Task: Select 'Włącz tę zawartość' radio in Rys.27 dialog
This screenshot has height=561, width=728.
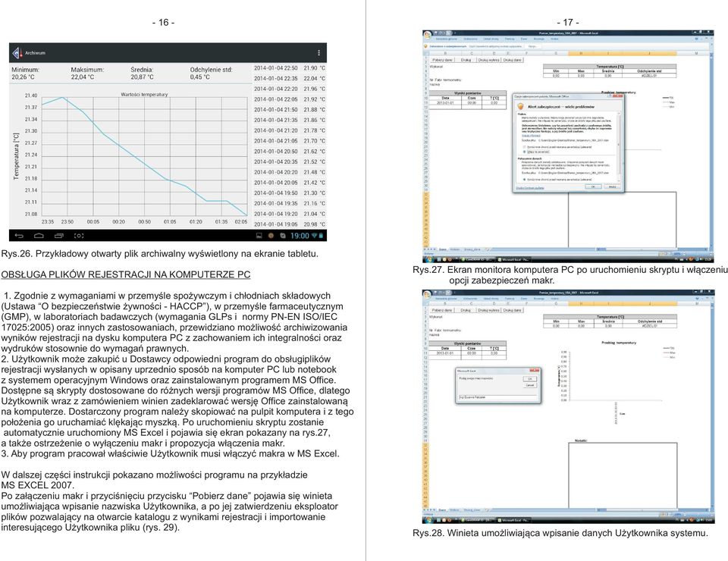Action: click(524, 152)
